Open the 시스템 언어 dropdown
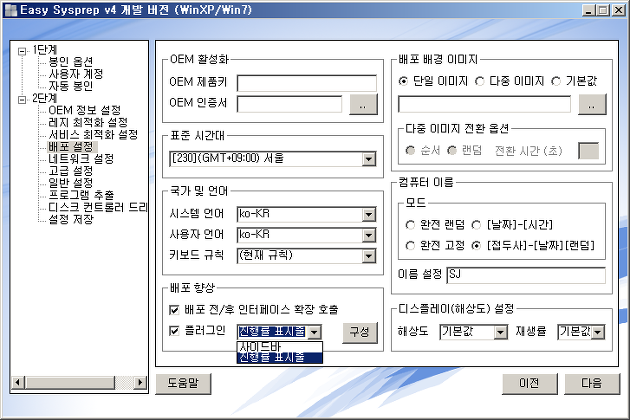Image resolution: width=630 pixels, height=420 pixels. (x=369, y=215)
